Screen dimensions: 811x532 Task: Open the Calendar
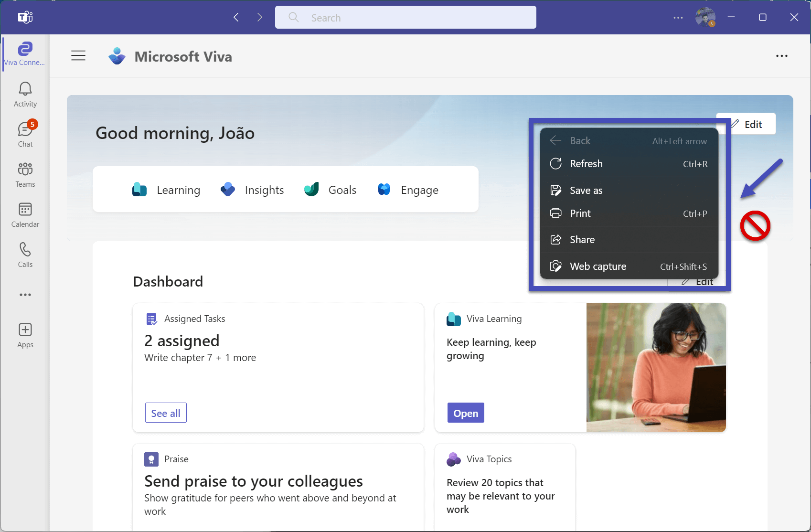click(25, 214)
